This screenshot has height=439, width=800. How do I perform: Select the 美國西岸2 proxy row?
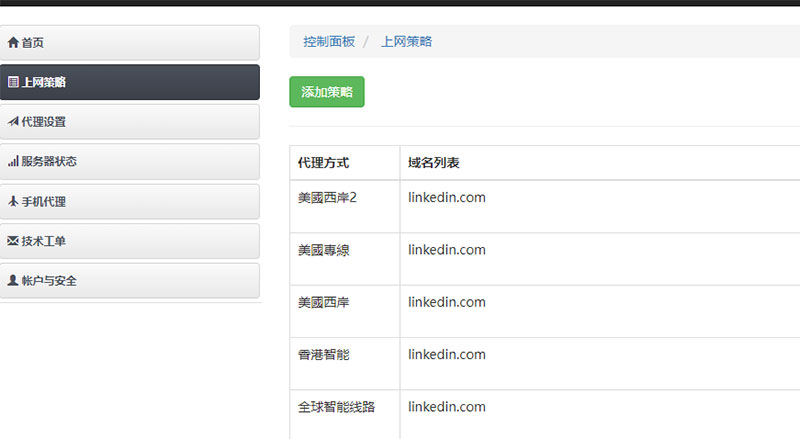[x=327, y=198]
